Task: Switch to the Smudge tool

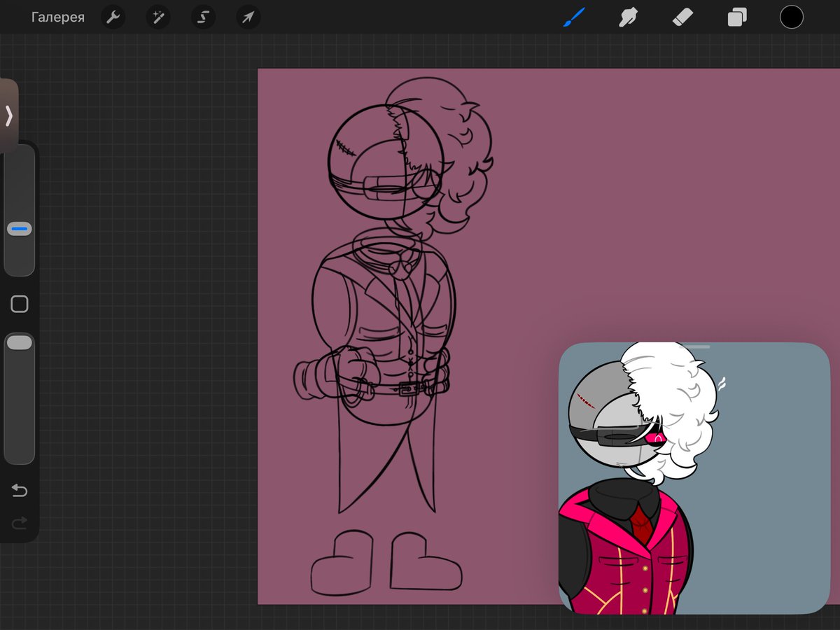Action: 628,17
